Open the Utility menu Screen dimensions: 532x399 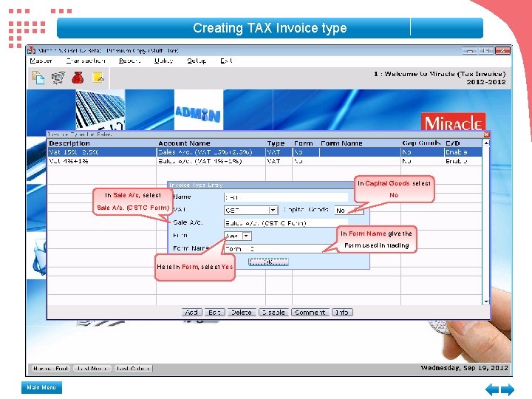[x=163, y=61]
